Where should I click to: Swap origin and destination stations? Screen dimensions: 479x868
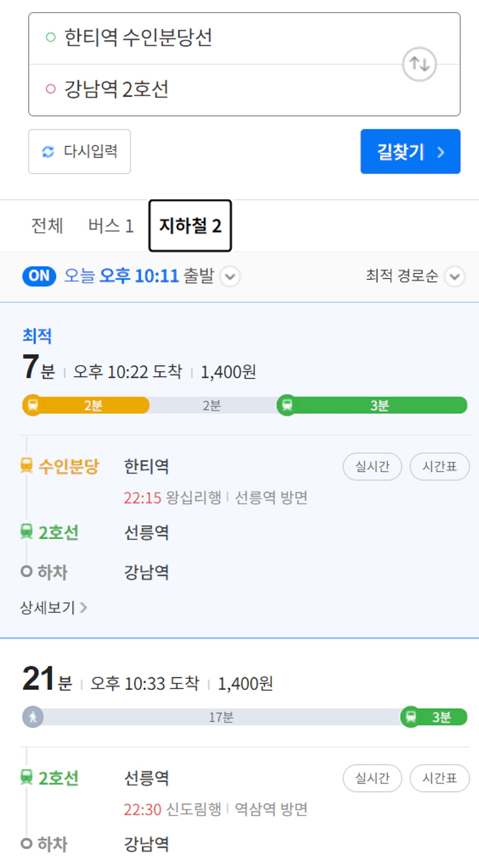419,64
